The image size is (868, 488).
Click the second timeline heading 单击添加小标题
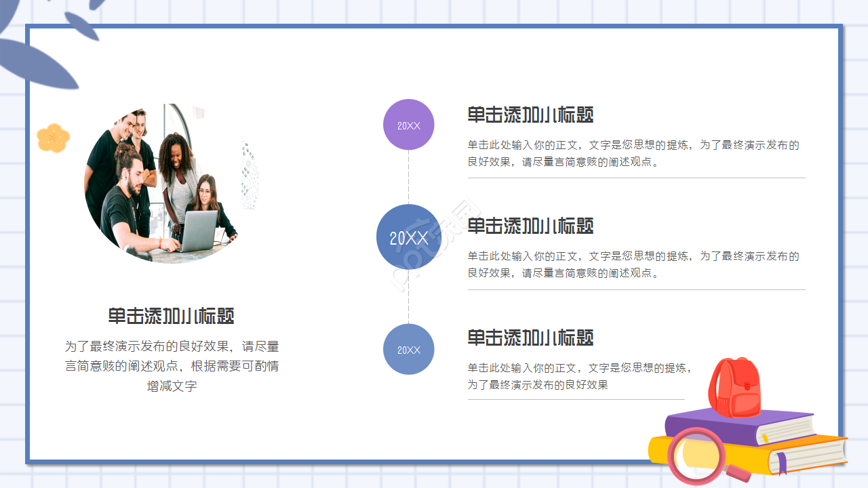click(x=530, y=226)
